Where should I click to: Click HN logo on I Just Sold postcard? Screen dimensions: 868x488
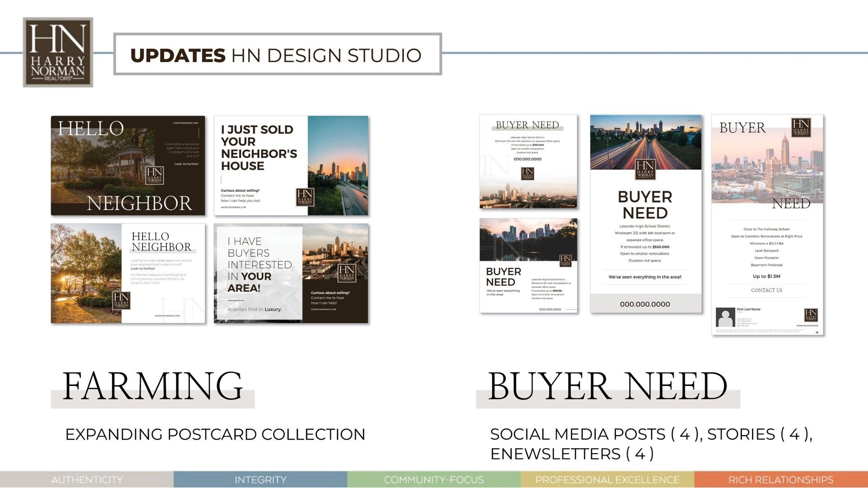[x=305, y=197]
